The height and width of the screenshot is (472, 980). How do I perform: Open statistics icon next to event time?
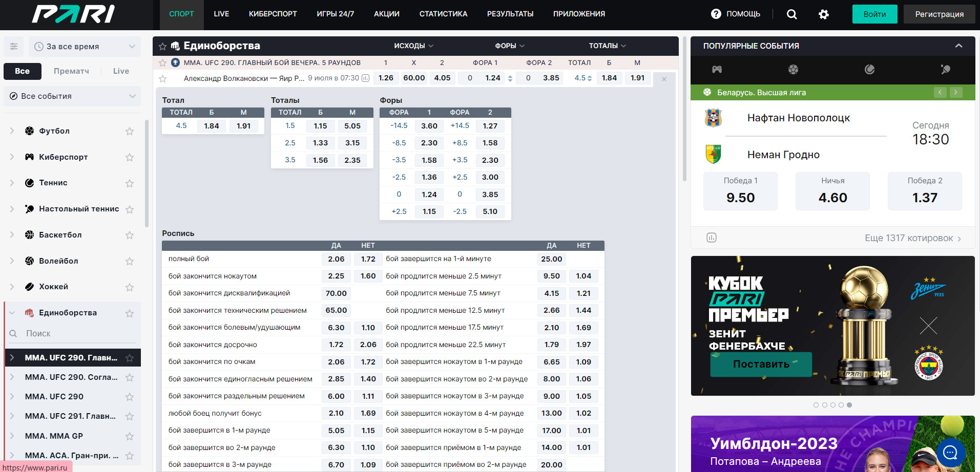tap(365, 78)
